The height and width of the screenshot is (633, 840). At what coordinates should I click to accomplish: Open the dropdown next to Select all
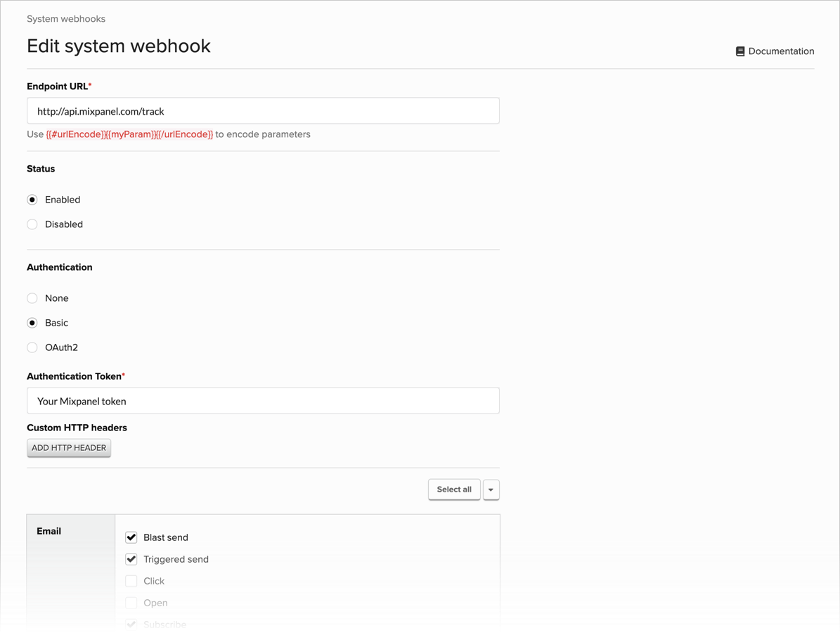click(491, 489)
